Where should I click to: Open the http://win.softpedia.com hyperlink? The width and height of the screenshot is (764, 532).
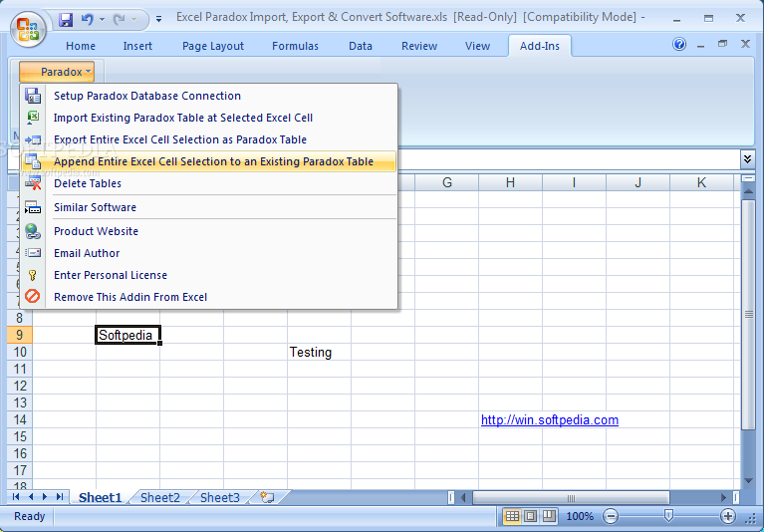pos(550,420)
